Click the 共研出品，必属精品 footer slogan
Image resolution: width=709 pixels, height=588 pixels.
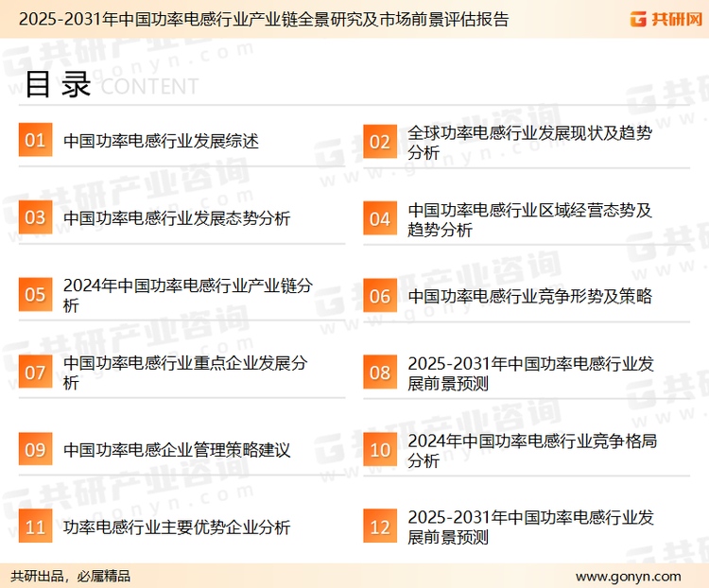click(71, 576)
